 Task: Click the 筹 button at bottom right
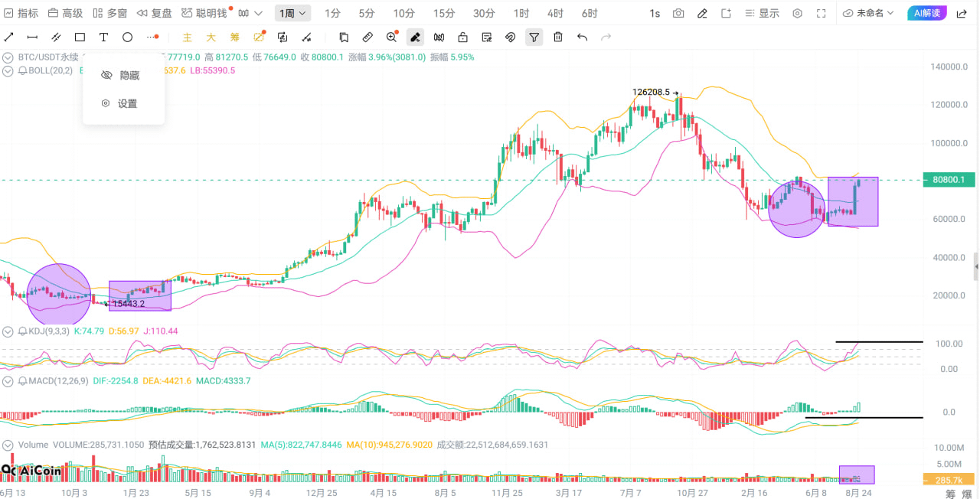pyautogui.click(x=952, y=494)
